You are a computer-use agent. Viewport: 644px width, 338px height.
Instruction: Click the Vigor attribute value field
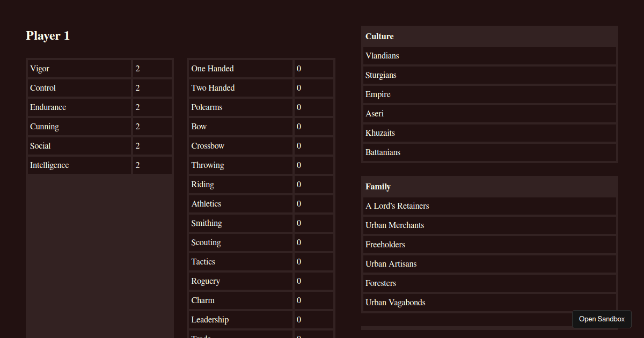(x=152, y=68)
